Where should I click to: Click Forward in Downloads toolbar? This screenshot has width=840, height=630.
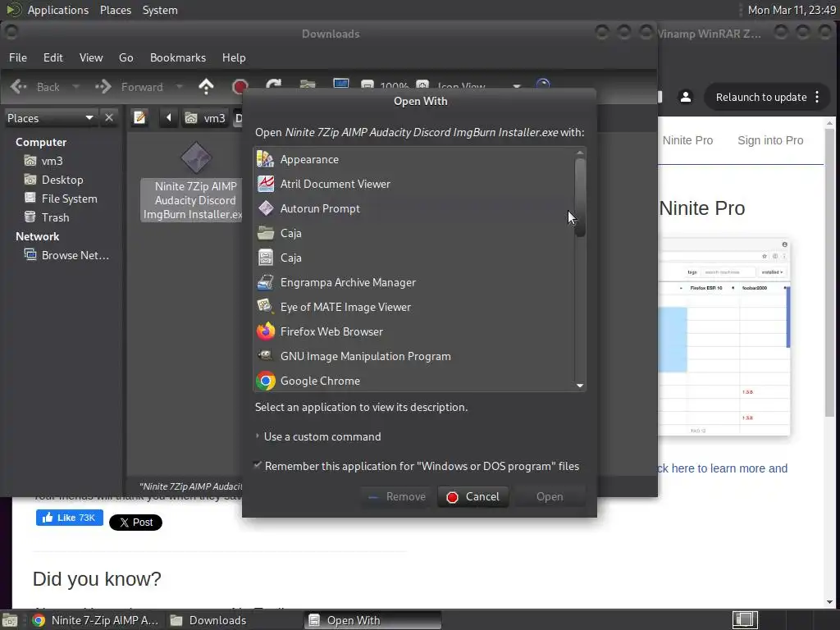(x=130, y=87)
